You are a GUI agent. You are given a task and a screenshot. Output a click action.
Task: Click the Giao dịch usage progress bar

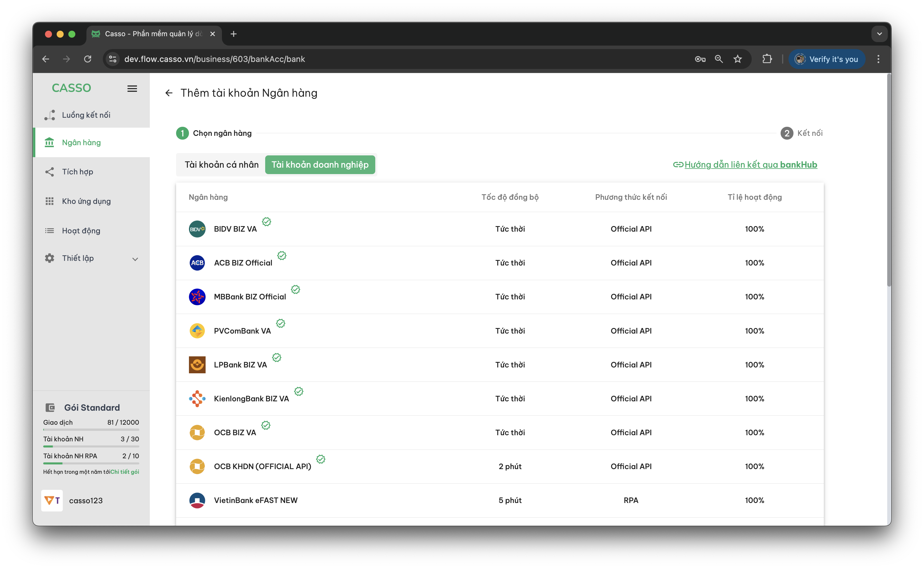91,429
